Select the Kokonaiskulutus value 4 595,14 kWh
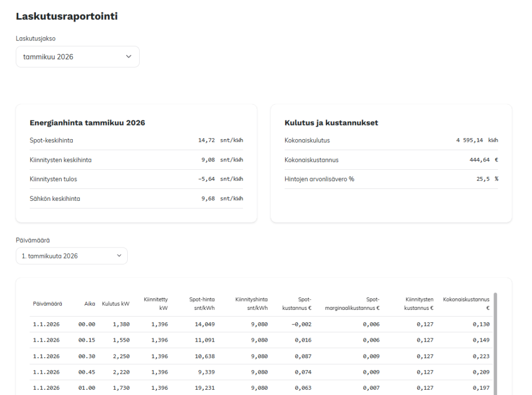 click(477, 140)
